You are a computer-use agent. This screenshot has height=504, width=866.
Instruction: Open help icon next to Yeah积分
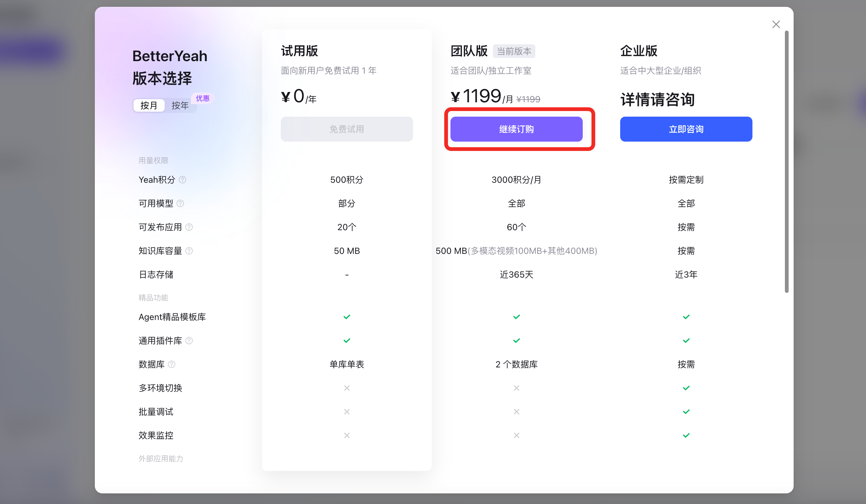[x=182, y=180]
